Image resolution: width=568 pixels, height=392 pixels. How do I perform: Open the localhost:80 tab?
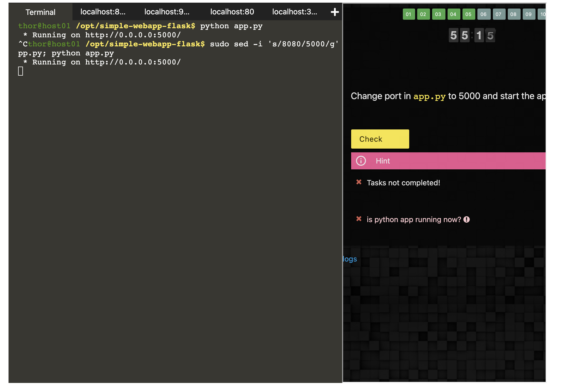[x=232, y=12]
